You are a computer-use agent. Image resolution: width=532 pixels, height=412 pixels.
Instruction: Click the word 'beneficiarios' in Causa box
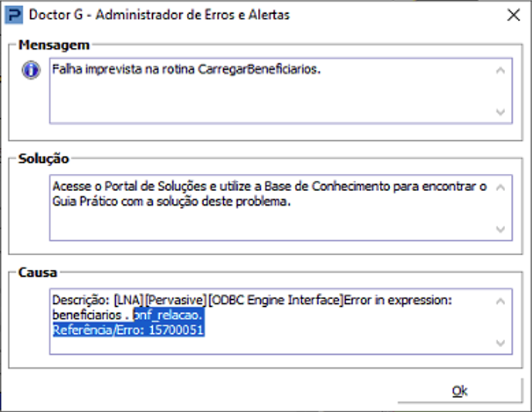point(86,315)
